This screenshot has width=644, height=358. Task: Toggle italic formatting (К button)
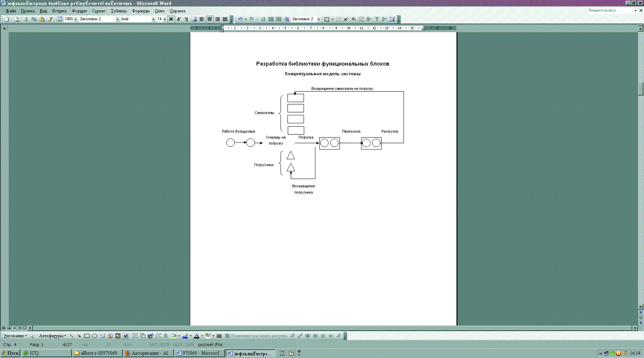pos(179,19)
